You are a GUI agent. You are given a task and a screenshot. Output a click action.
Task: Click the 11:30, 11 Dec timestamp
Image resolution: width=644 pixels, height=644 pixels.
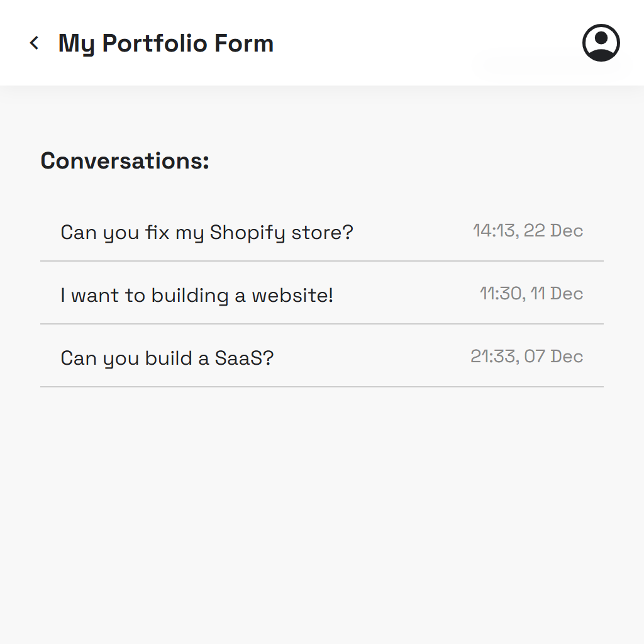click(531, 294)
